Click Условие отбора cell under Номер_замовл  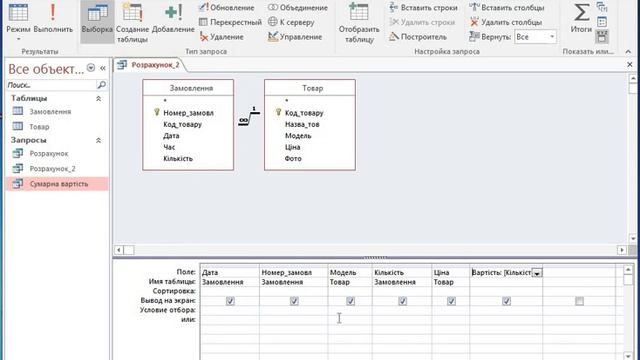pos(293,310)
